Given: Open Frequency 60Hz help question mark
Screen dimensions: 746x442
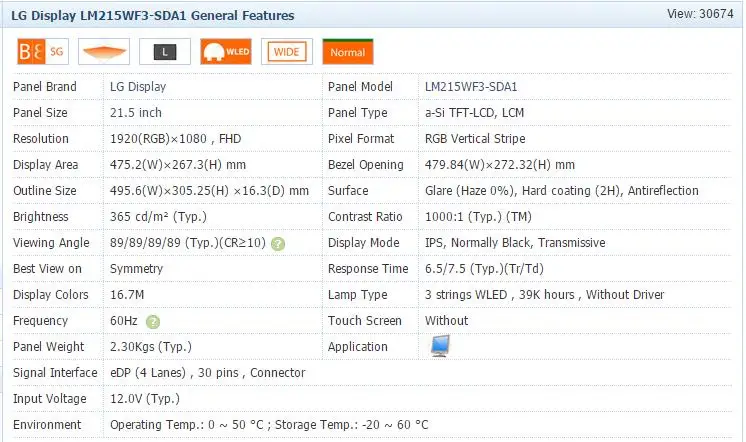Looking at the screenshot, I should (x=153, y=322).
